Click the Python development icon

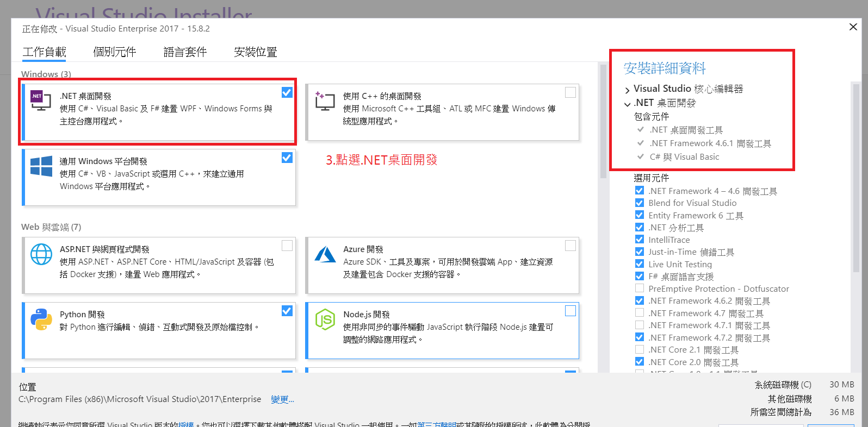41,319
